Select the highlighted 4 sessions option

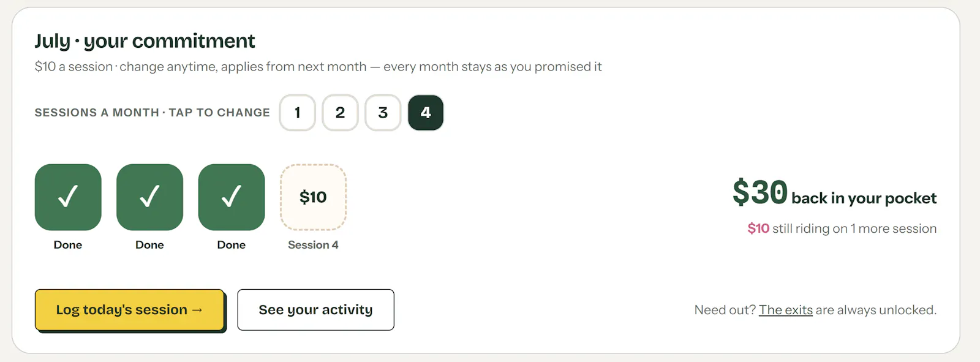(426, 113)
